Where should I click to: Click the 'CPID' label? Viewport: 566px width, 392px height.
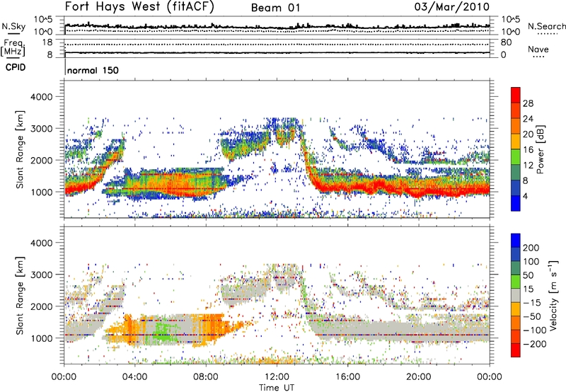(16, 67)
